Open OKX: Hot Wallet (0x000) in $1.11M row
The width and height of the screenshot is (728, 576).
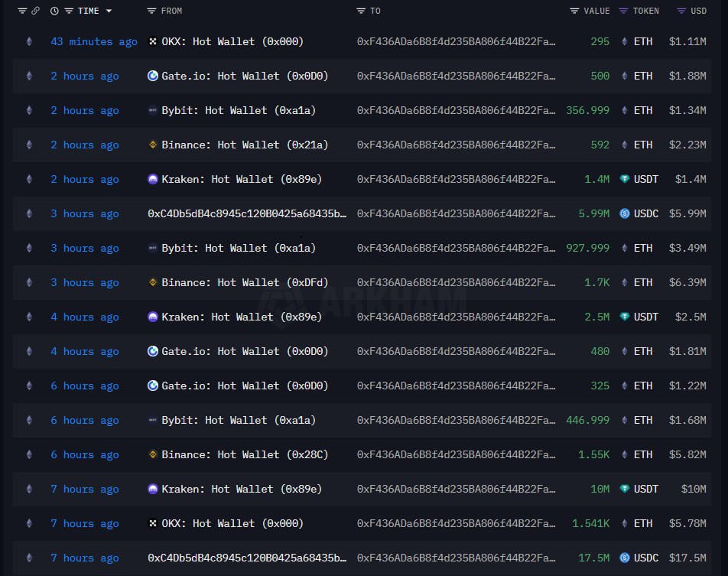click(x=232, y=41)
